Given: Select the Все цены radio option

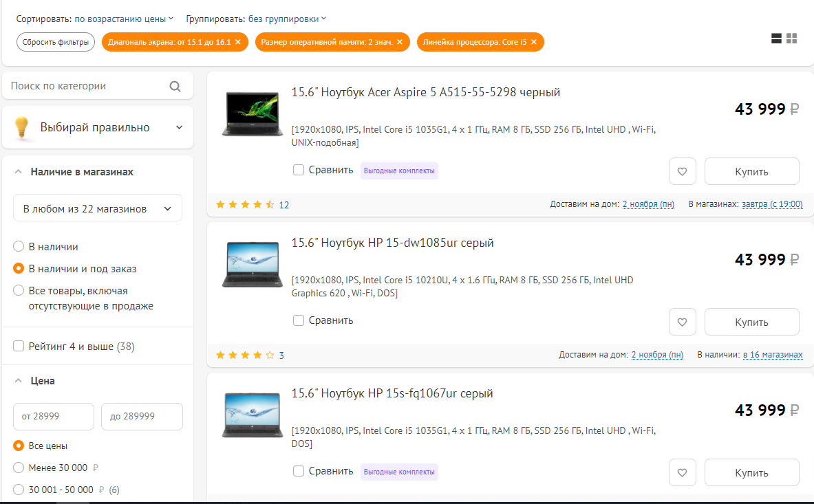Looking at the screenshot, I should pos(19,446).
